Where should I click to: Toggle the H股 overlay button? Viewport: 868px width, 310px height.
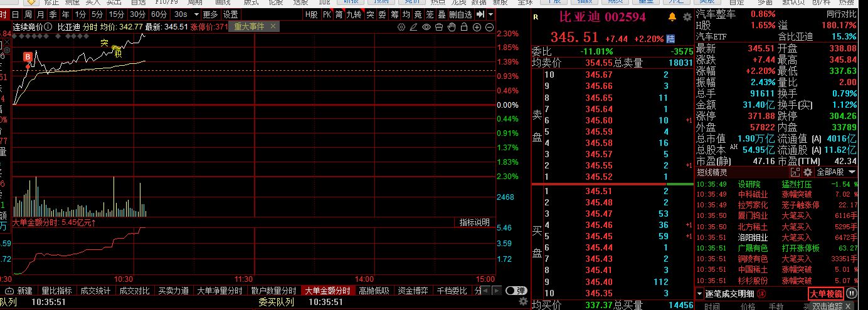[x=312, y=14]
